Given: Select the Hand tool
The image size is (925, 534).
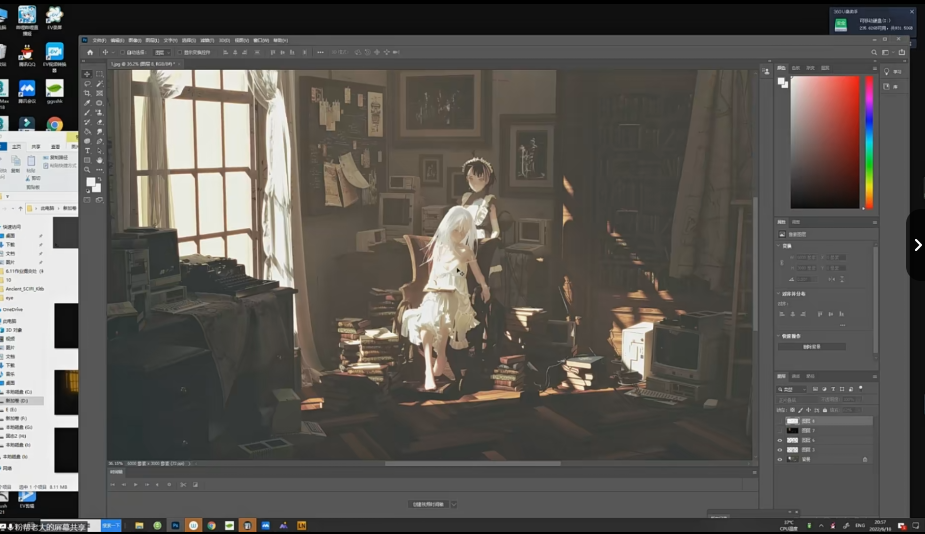Looking at the screenshot, I should click(99, 160).
